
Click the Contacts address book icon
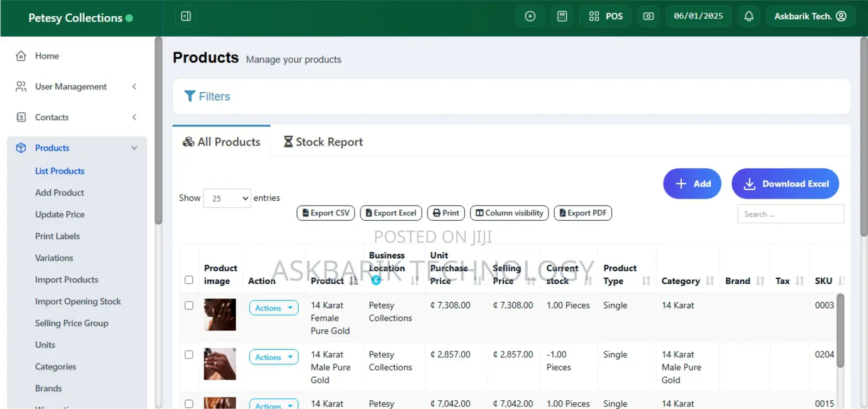pos(21,117)
